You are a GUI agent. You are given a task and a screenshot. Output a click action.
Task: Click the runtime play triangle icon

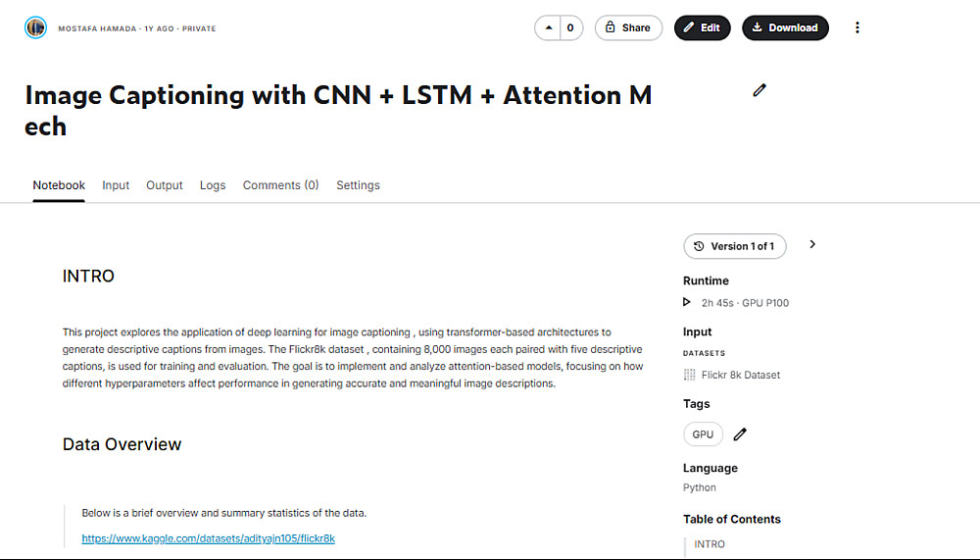pos(687,302)
